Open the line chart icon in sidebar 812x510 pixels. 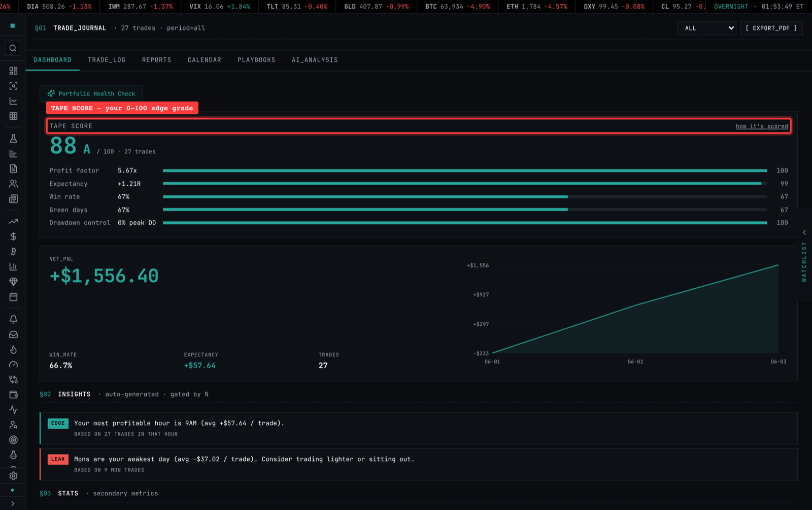click(13, 101)
